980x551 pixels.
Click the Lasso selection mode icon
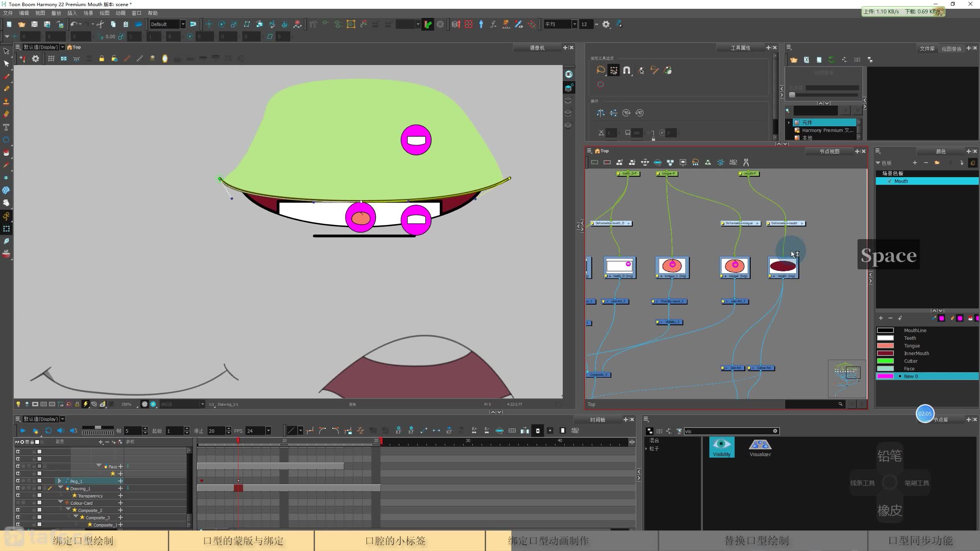click(x=601, y=70)
